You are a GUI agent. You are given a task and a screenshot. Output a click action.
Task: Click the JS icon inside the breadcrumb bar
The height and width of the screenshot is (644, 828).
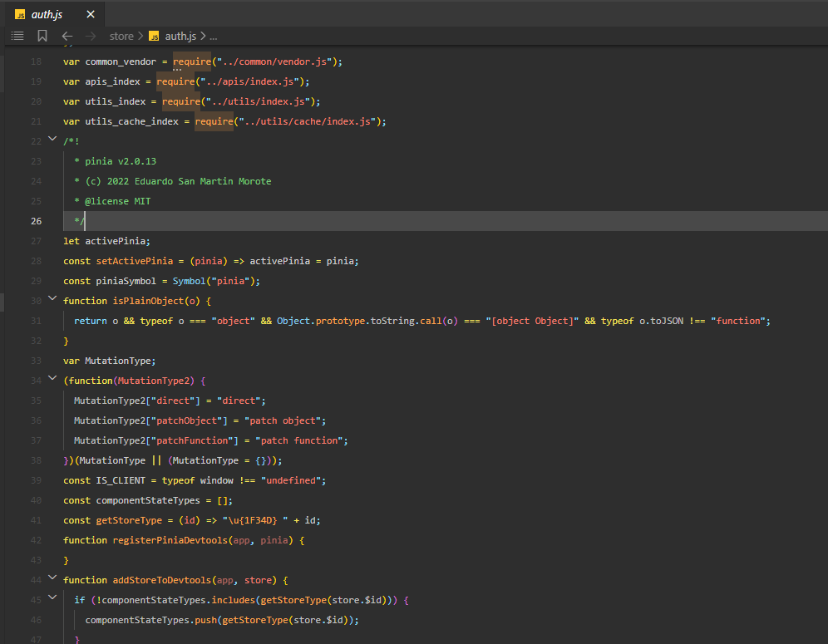pos(154,37)
